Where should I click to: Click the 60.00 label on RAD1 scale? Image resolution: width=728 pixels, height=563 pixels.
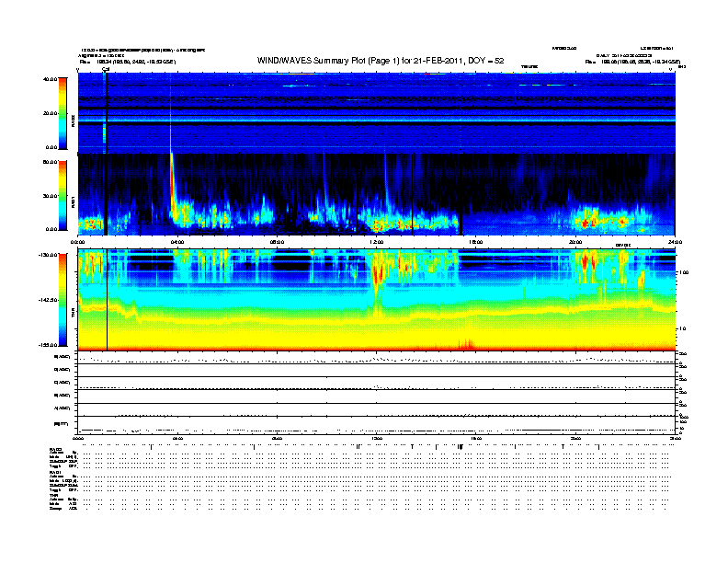(x=50, y=162)
